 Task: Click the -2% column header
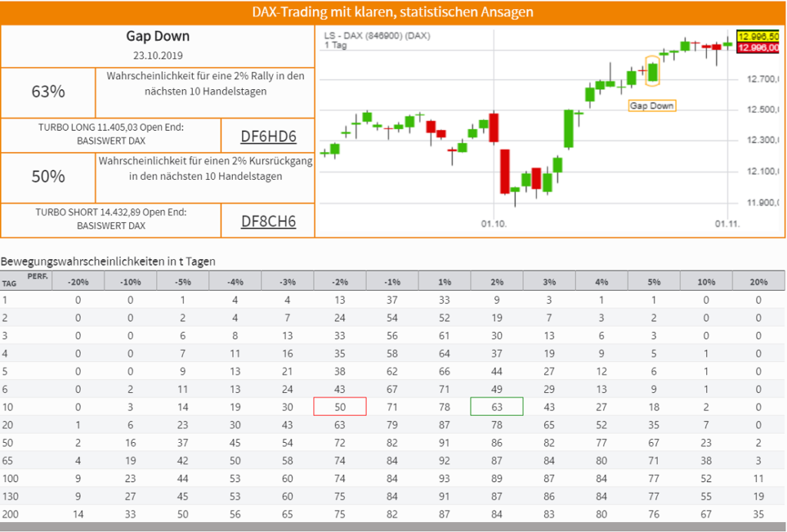coord(340,282)
